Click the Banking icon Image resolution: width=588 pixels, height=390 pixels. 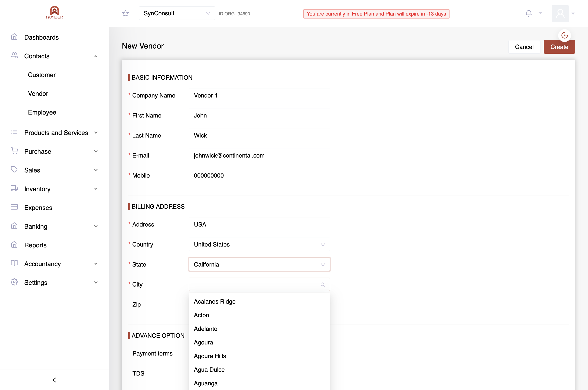coord(14,226)
